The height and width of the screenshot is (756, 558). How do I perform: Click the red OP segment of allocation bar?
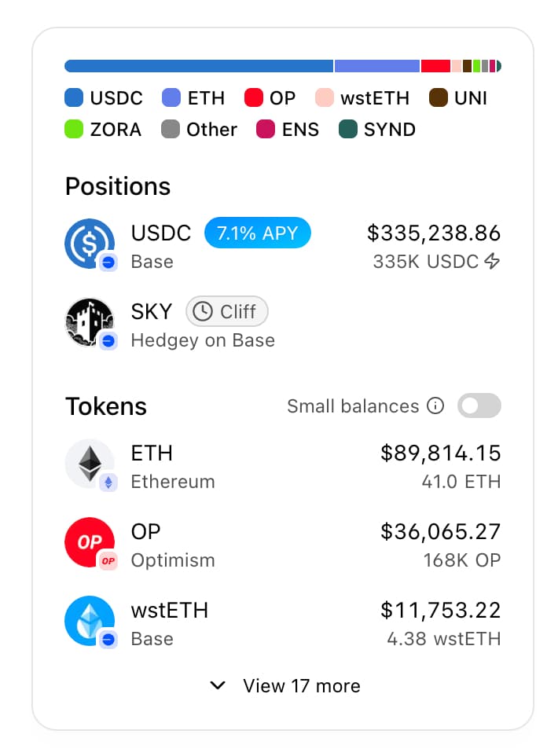[435, 66]
